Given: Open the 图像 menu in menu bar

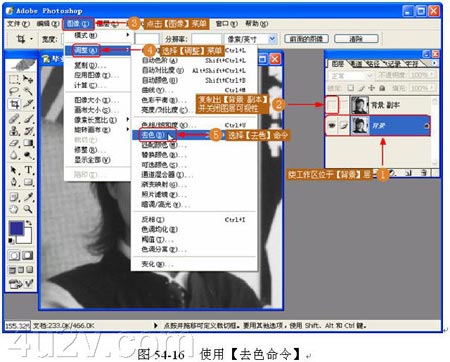Looking at the screenshot, I should 78,24.
